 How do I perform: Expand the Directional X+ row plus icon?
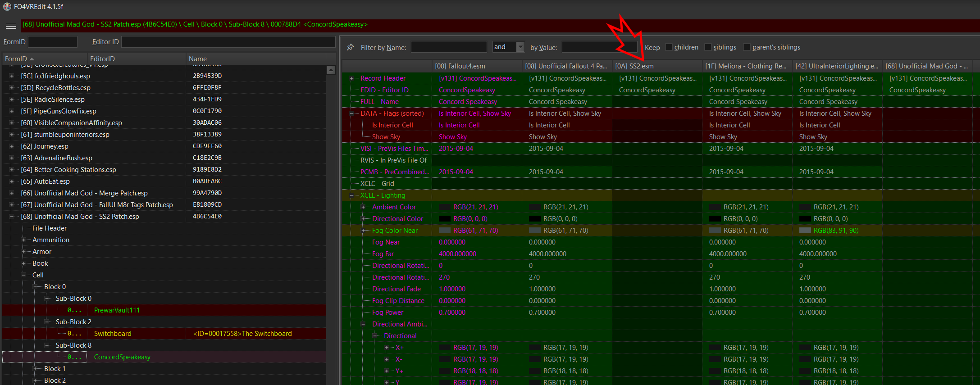tap(387, 348)
